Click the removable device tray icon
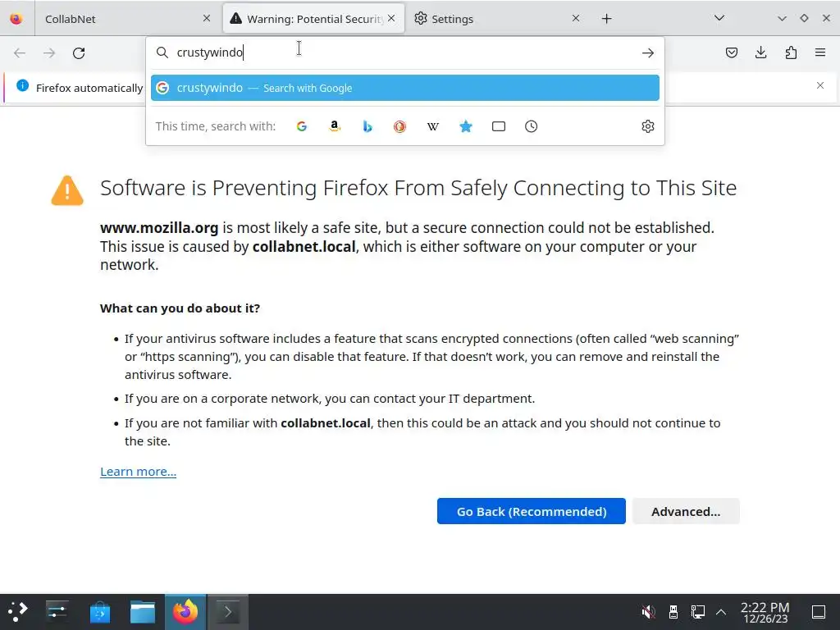This screenshot has width=840, height=630. [673, 612]
